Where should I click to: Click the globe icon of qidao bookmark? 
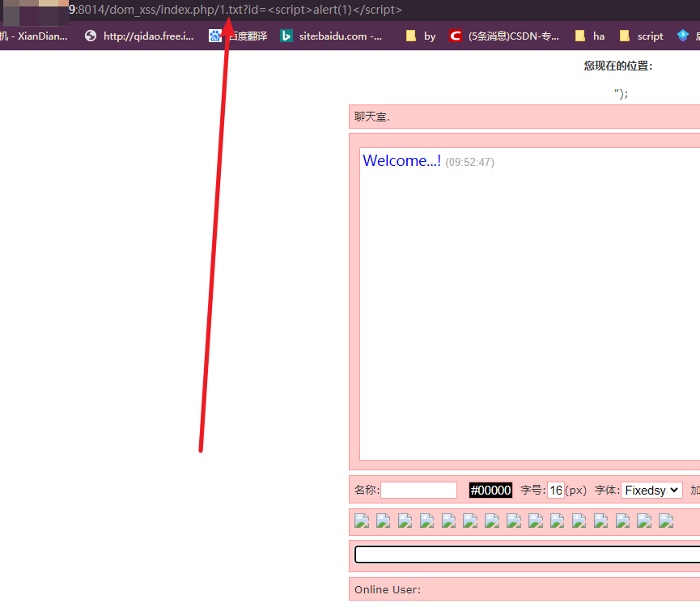pyautogui.click(x=91, y=36)
